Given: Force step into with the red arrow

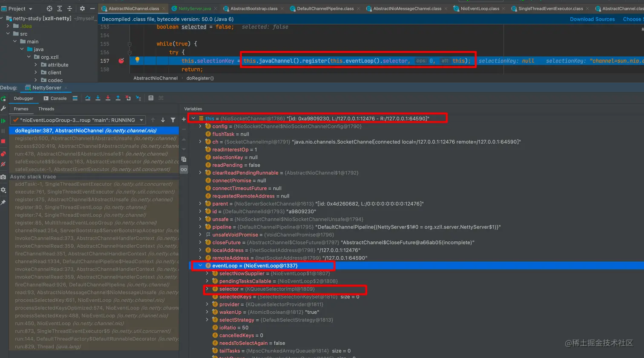Looking at the screenshot, I should (108, 98).
